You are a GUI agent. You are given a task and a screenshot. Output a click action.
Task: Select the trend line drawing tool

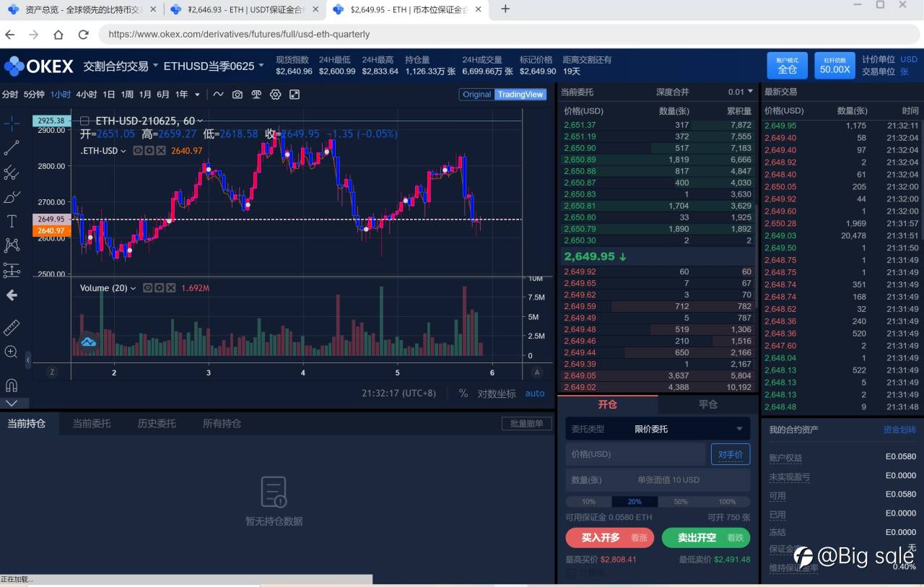[12, 148]
